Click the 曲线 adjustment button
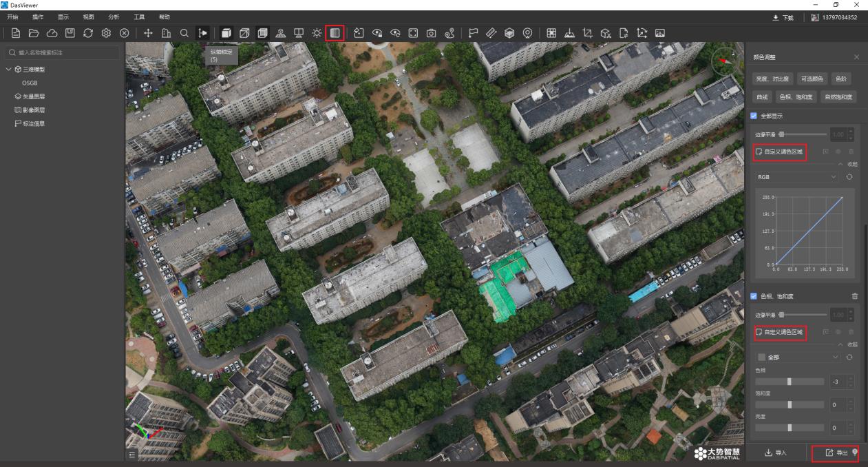Image resolution: width=868 pixels, height=467 pixels. pos(761,97)
